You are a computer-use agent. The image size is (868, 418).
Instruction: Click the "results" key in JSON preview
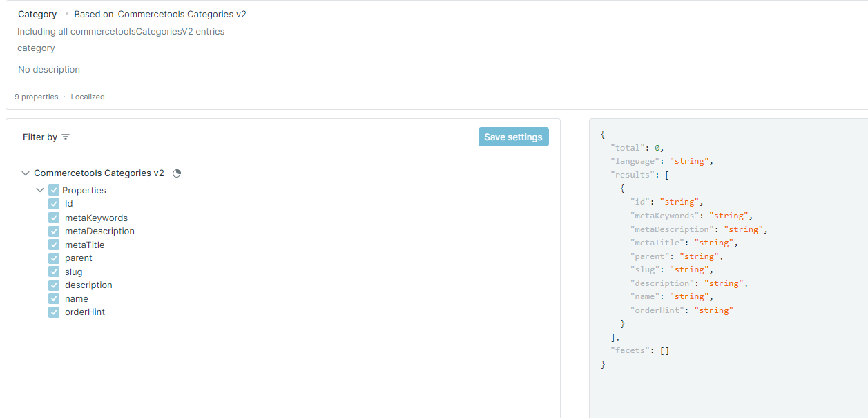point(633,175)
